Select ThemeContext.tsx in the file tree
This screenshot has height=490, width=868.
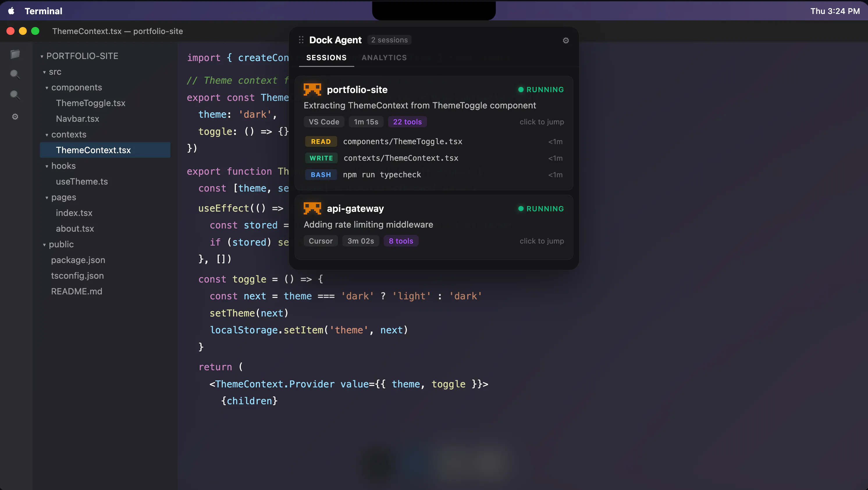pyautogui.click(x=105, y=150)
